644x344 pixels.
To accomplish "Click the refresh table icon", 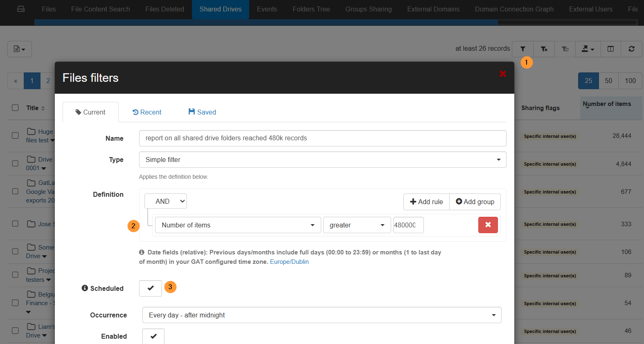I will [x=631, y=49].
